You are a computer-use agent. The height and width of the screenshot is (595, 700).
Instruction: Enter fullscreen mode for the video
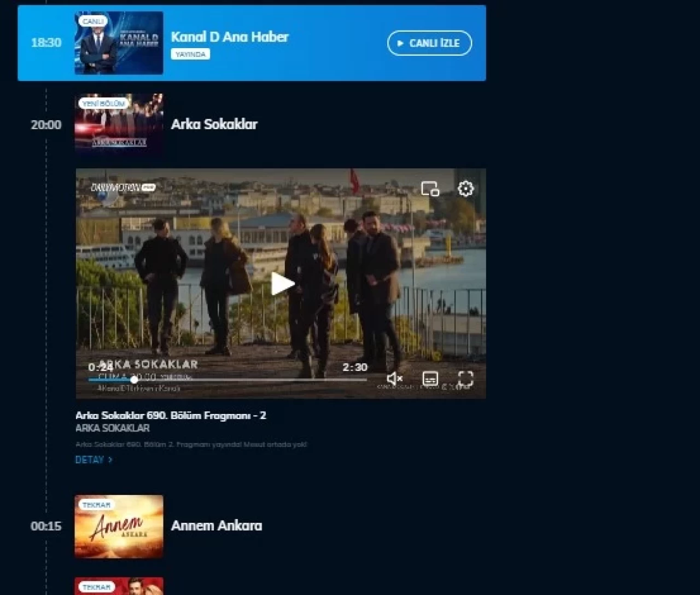pyautogui.click(x=465, y=378)
